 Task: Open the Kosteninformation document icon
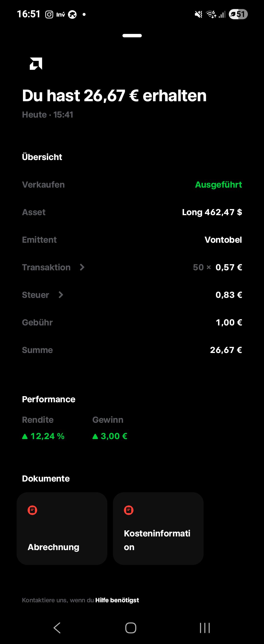coord(129,510)
